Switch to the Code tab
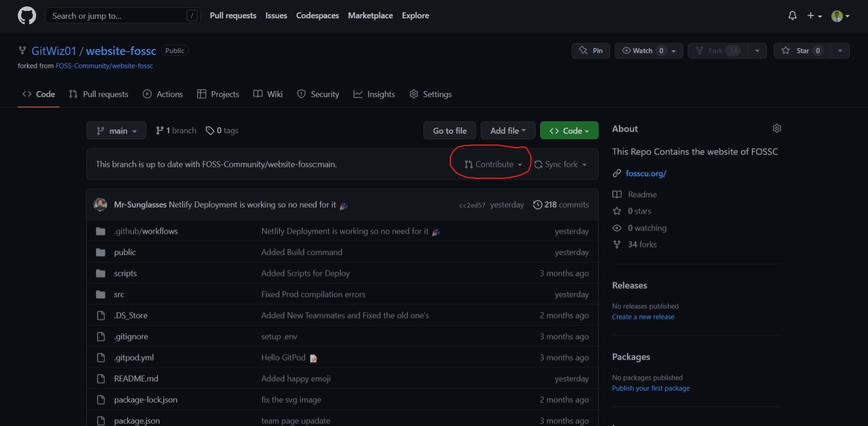Viewport: 868px width, 426px height. tap(39, 94)
